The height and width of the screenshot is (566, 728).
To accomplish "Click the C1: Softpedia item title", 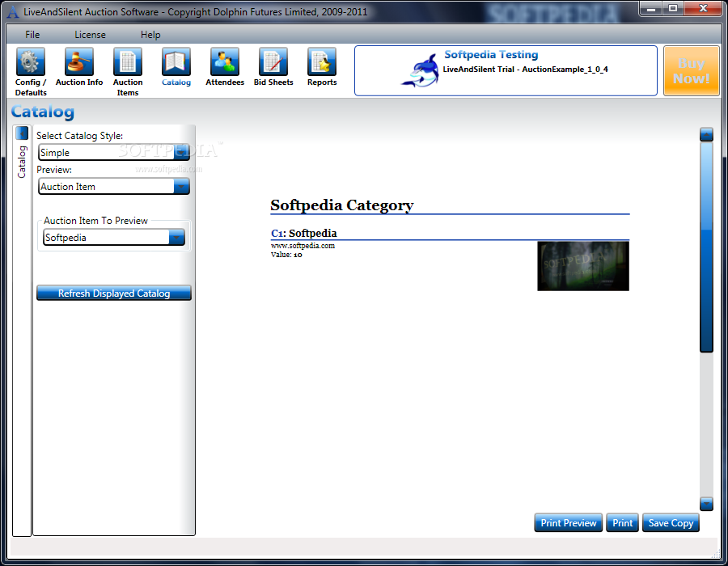I will (304, 234).
